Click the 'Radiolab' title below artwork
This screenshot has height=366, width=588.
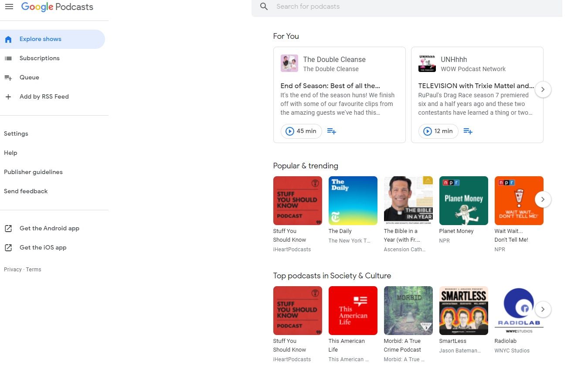[x=506, y=341]
